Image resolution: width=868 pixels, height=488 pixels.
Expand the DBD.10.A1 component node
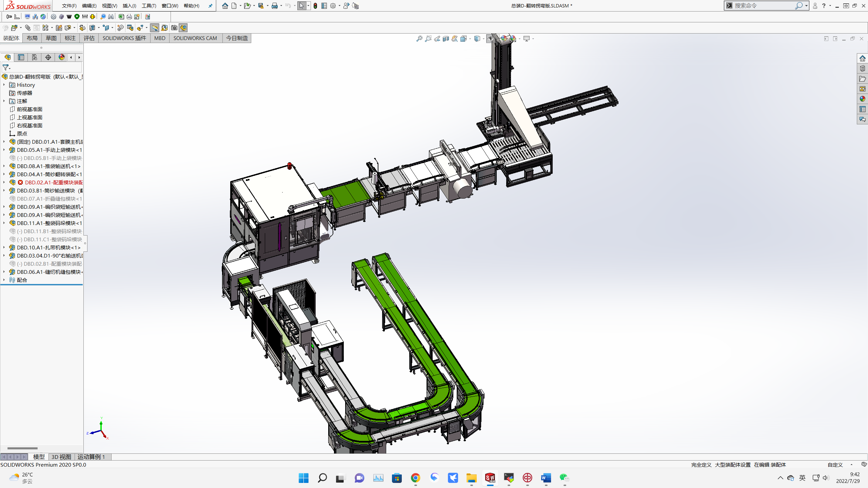pyautogui.click(x=4, y=247)
